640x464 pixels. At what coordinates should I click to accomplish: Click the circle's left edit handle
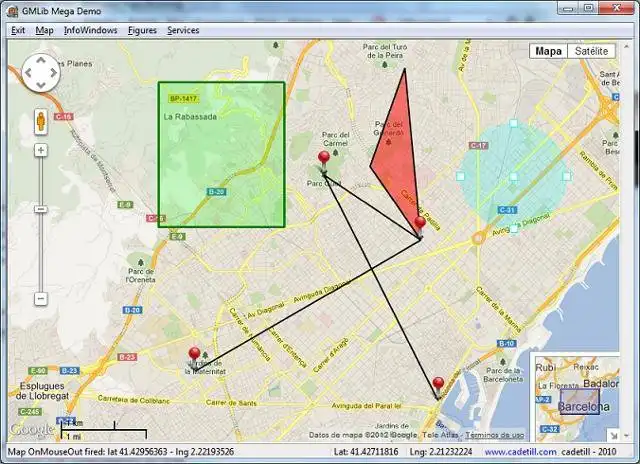460,176
